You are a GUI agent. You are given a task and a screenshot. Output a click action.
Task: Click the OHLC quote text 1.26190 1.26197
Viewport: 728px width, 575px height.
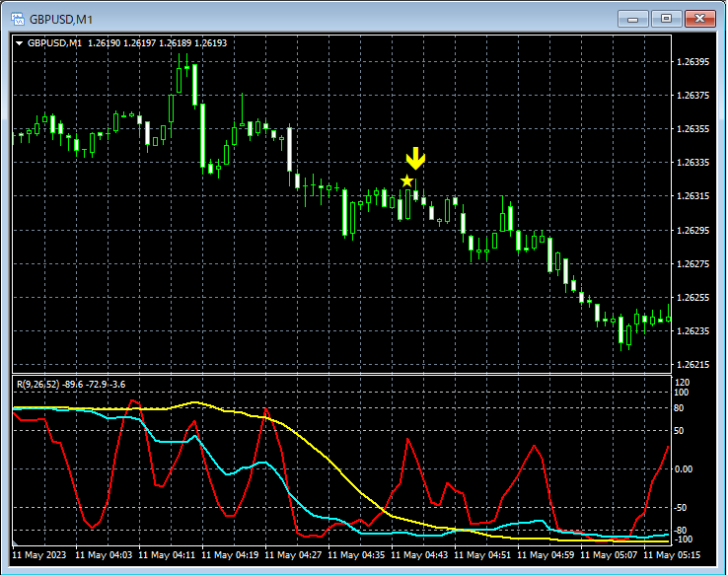click(x=121, y=43)
